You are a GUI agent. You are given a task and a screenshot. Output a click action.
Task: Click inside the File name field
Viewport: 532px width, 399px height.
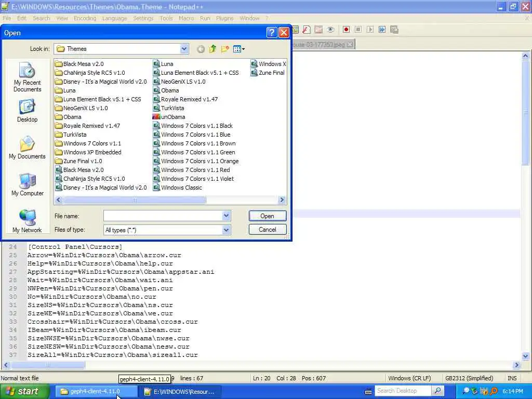click(163, 216)
